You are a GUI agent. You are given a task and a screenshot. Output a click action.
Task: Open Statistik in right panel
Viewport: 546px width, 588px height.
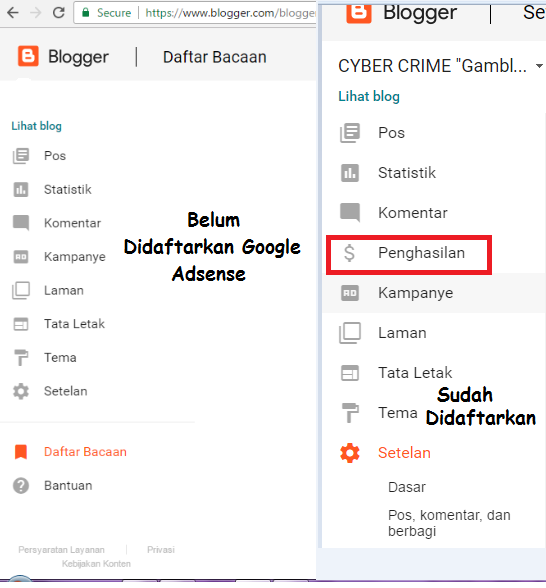[407, 173]
